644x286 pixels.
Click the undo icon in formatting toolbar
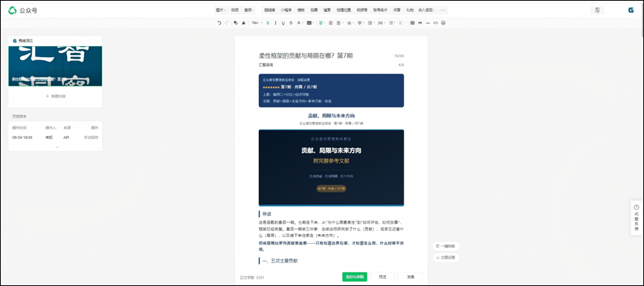(219, 23)
